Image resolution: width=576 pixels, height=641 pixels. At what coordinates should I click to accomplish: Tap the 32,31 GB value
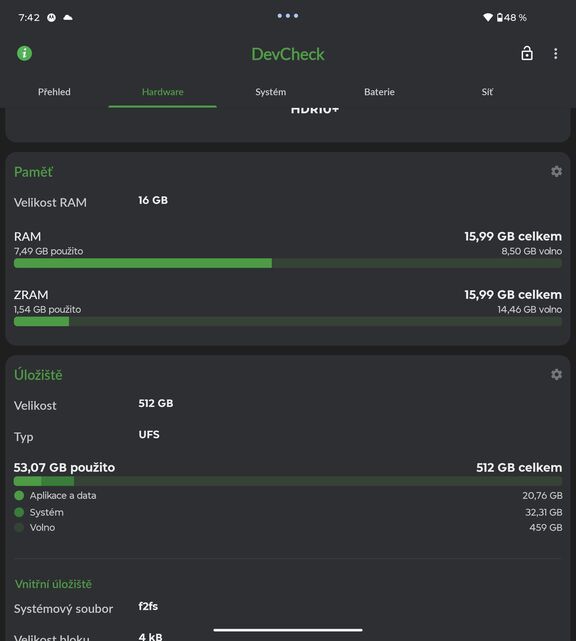coord(544,512)
